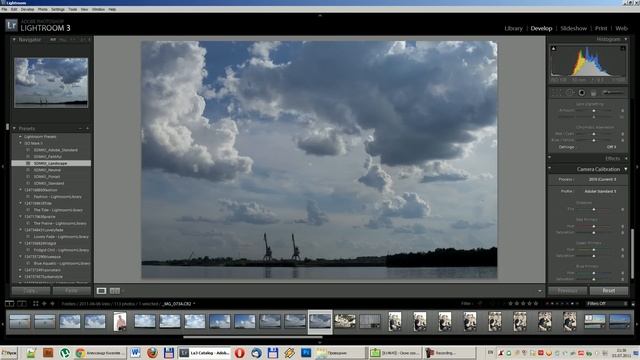Click the Navigator preview image
640x360 pixels.
tap(51, 82)
